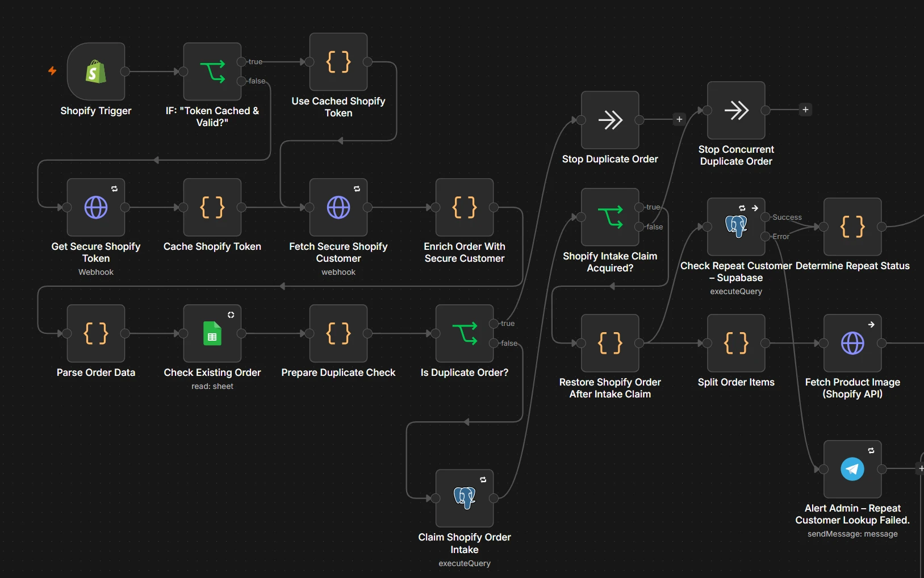The image size is (924, 578).
Task: Click the Success output of Check Repeat Customer
Action: 765,217
